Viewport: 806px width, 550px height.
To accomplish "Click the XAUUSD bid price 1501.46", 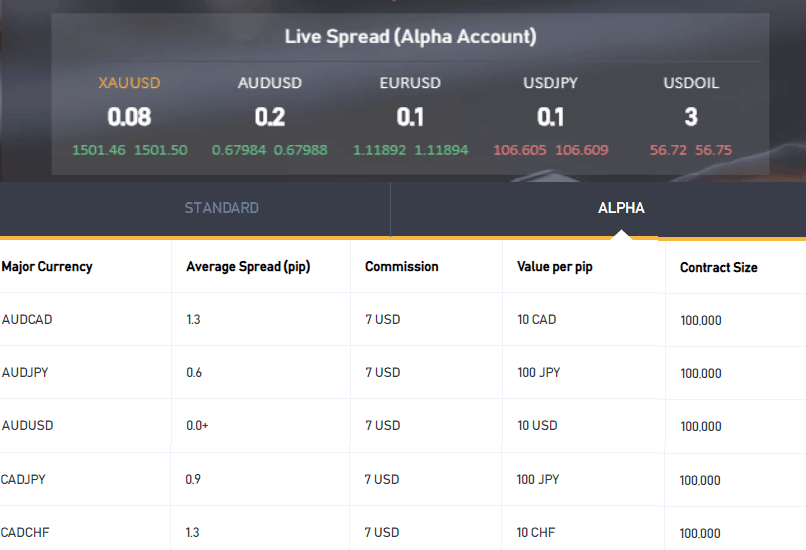I will (99, 150).
